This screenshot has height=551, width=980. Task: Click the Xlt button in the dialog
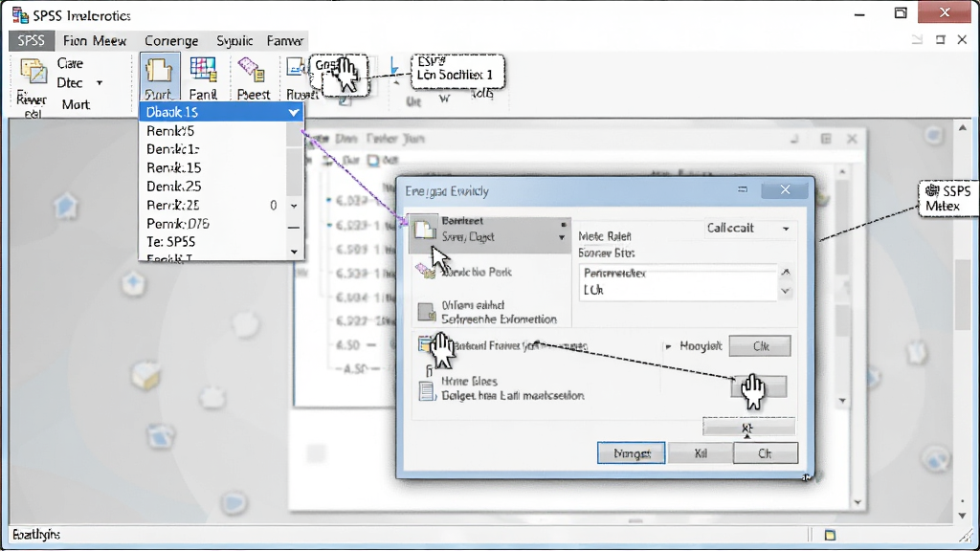click(748, 428)
